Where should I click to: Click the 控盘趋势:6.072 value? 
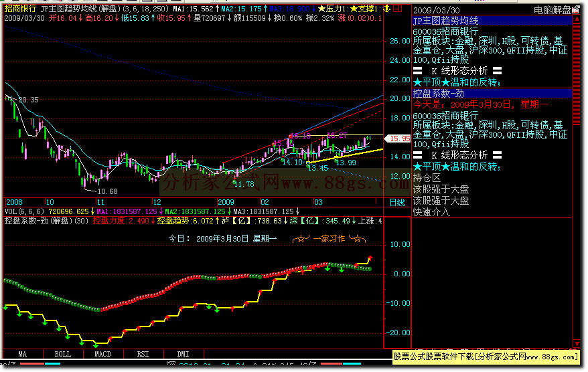coord(186,221)
